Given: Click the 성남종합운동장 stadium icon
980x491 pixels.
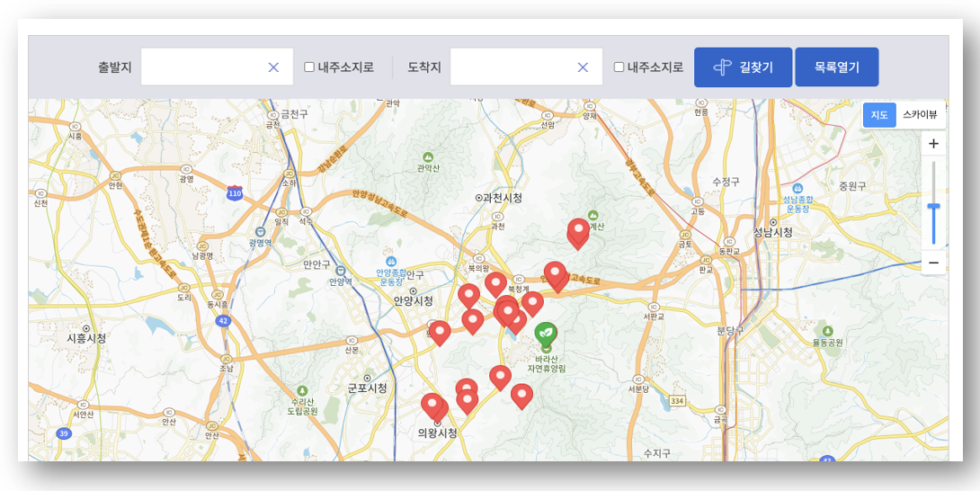Looking at the screenshot, I should click(x=797, y=188).
